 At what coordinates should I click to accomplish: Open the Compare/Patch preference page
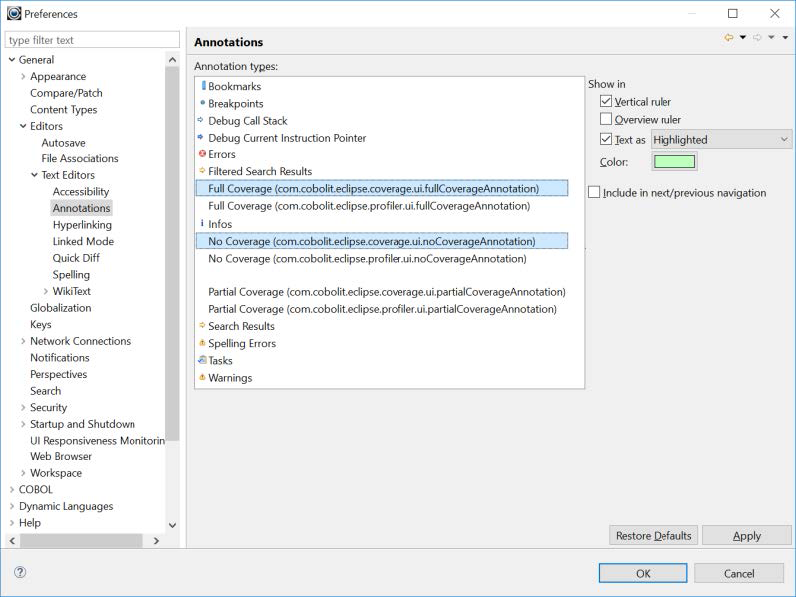66,93
